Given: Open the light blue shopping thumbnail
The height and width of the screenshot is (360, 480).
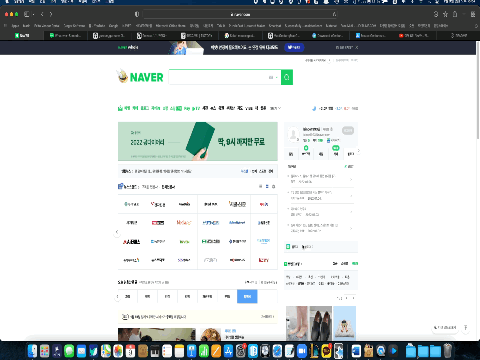Looking at the screenshot, I should (x=345, y=323).
